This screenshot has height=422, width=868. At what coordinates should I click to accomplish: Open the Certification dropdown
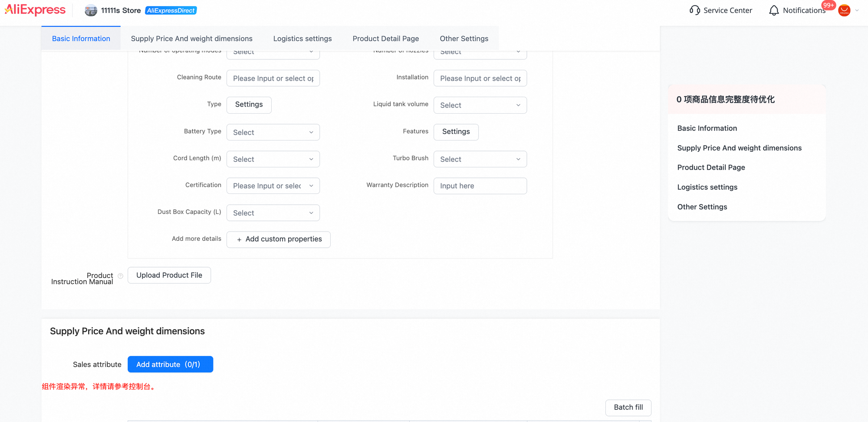tap(273, 186)
